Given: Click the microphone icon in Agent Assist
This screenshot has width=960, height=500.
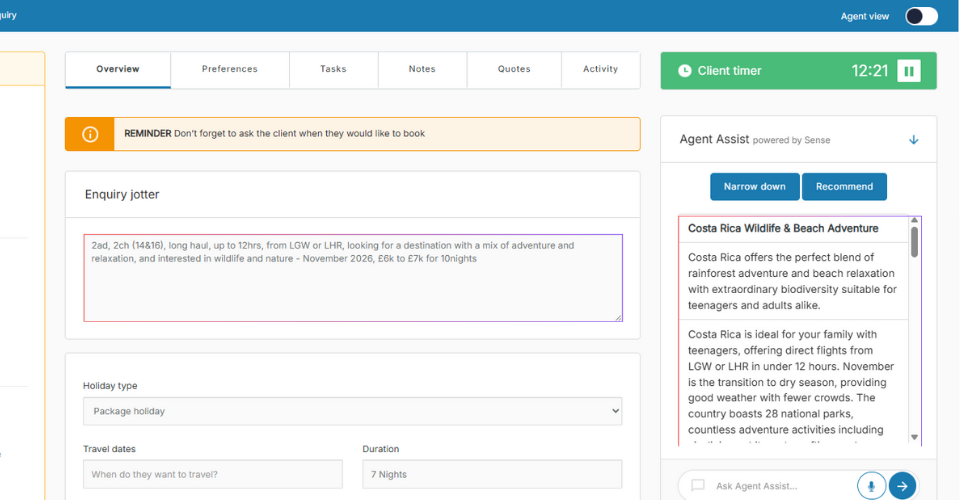Looking at the screenshot, I should coord(870,486).
